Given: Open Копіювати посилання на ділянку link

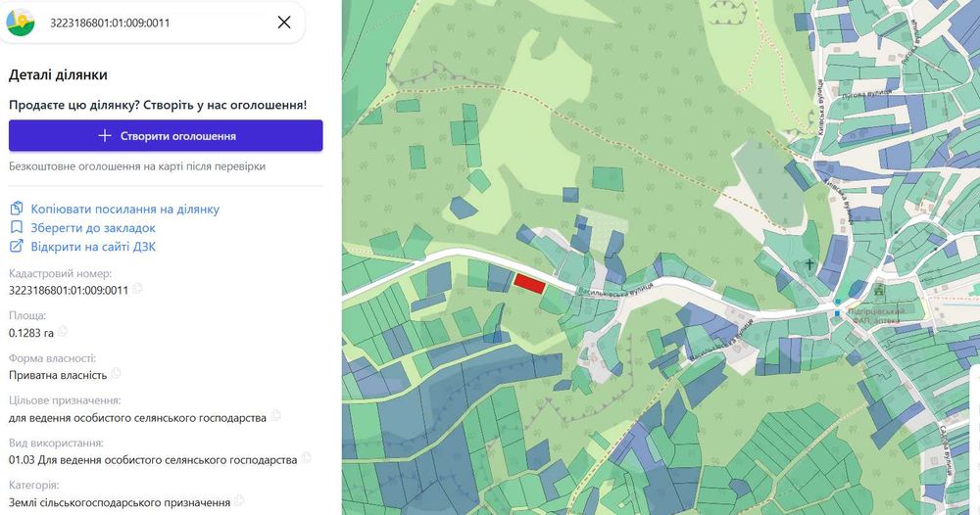Looking at the screenshot, I should (125, 210).
